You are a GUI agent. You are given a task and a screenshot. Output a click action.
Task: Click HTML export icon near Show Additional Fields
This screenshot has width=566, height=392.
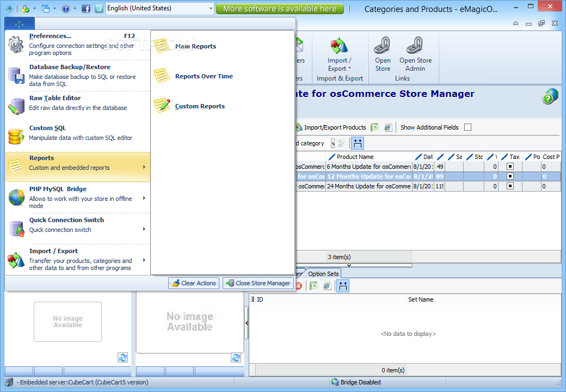pyautogui.click(x=388, y=127)
